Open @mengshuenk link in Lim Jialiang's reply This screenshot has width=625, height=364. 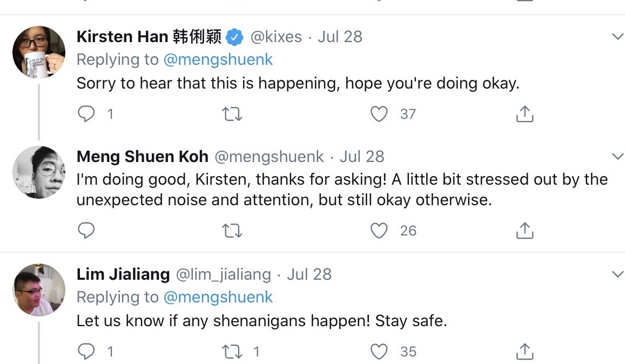pos(218,298)
